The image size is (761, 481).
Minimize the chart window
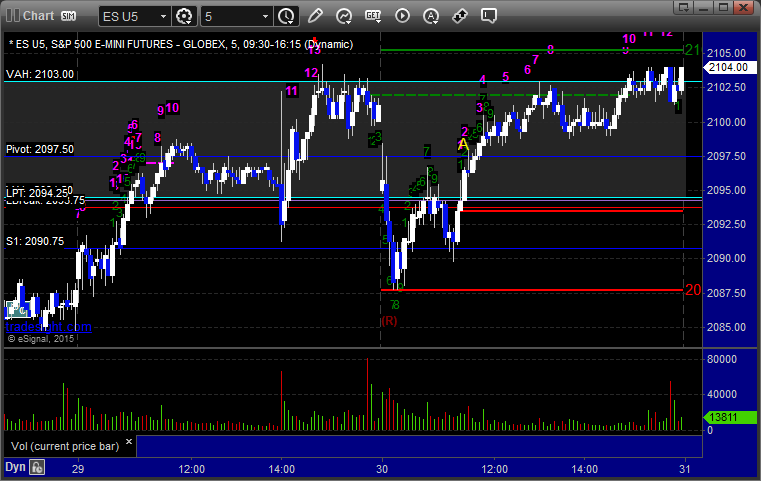tap(704, 7)
